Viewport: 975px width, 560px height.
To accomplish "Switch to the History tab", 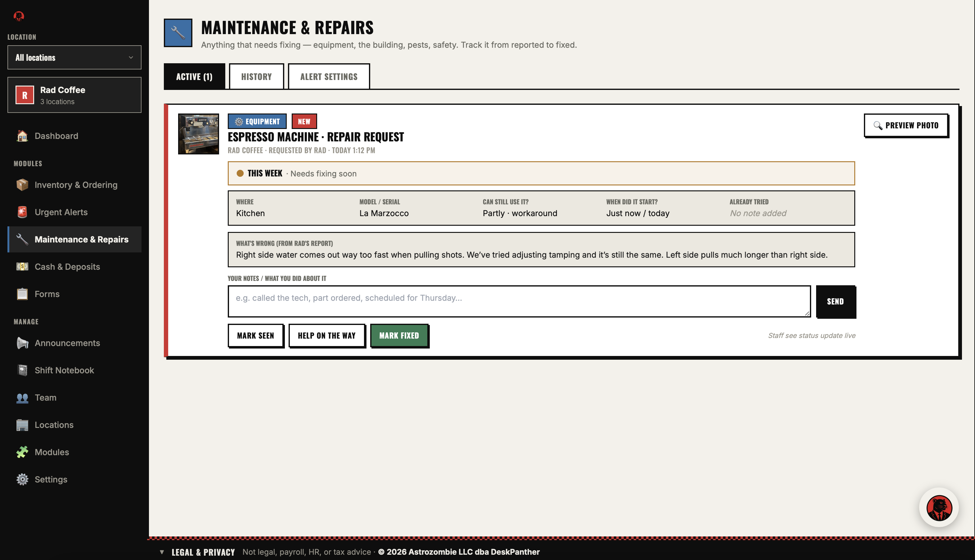I will coord(256,77).
